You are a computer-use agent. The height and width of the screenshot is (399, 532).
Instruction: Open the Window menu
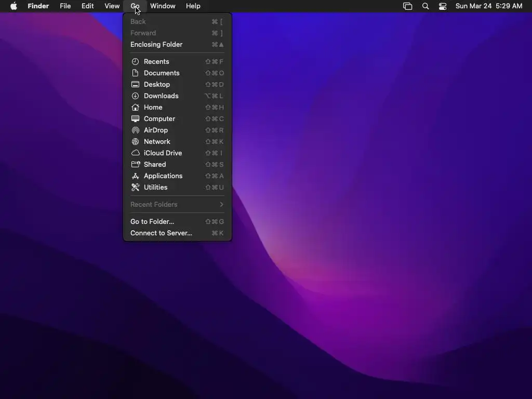[x=163, y=6]
